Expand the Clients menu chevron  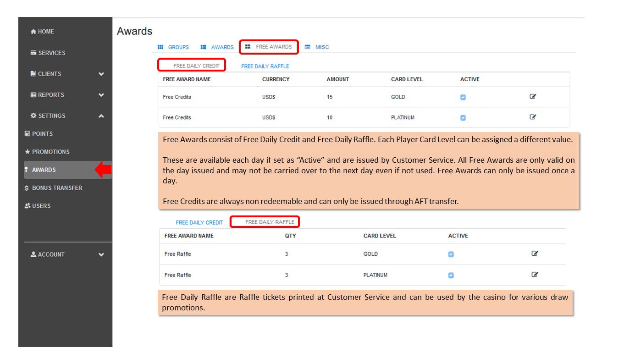tap(101, 74)
